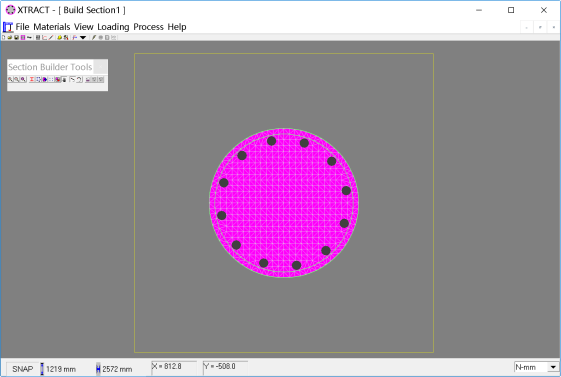Click the Save disk icon in main toolbar
The height and width of the screenshot is (377, 561).
tap(16, 38)
